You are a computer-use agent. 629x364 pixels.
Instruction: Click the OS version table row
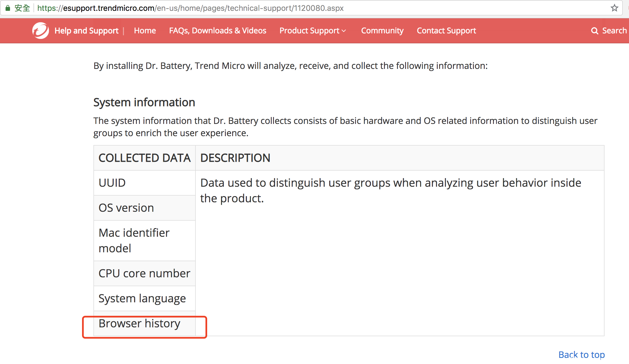[126, 208]
